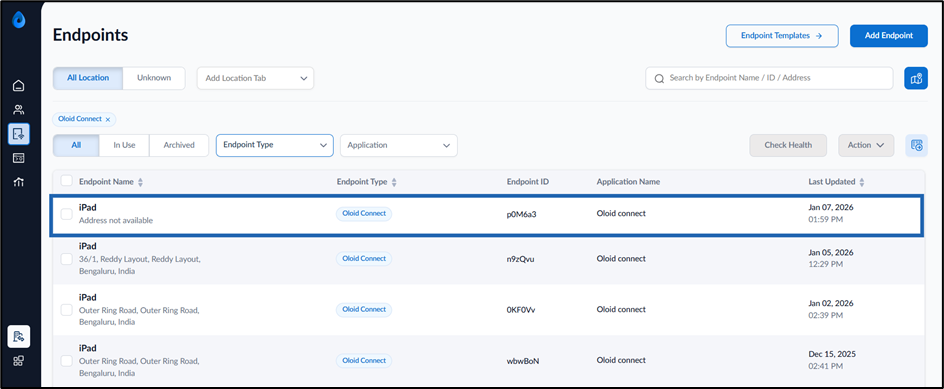Click the Dec 15, 2025 date
This screenshot has width=944, height=389.
click(832, 354)
